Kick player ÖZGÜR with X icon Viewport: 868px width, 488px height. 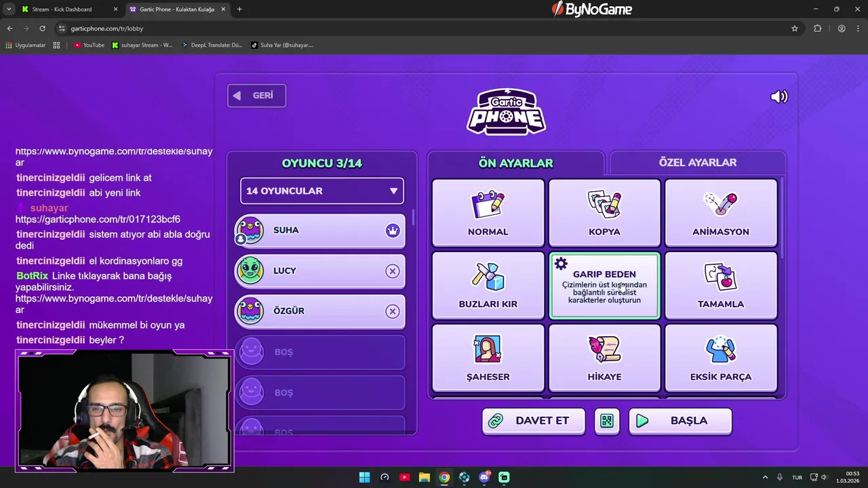pos(393,312)
